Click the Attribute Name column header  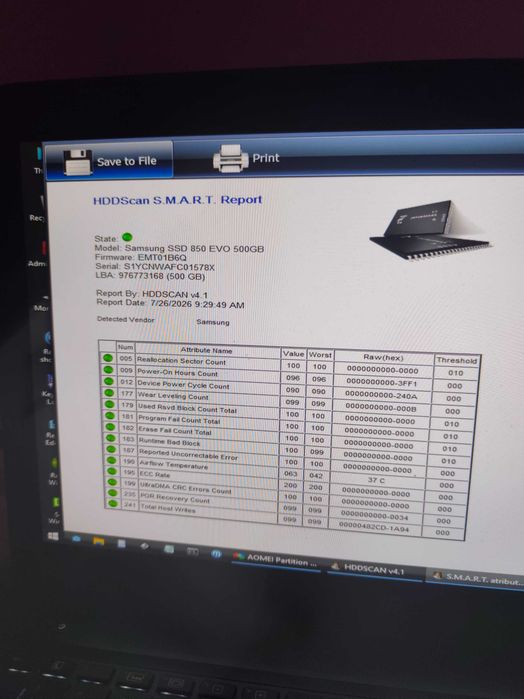click(x=206, y=350)
